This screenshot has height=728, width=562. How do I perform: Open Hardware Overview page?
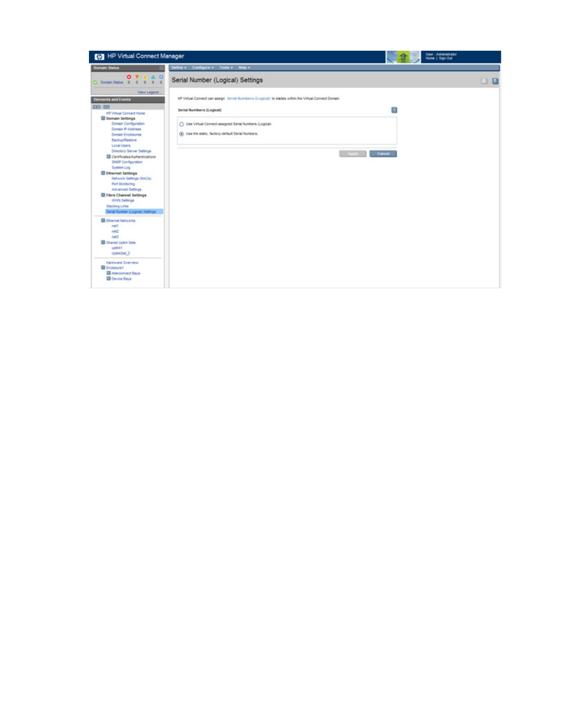(x=122, y=263)
